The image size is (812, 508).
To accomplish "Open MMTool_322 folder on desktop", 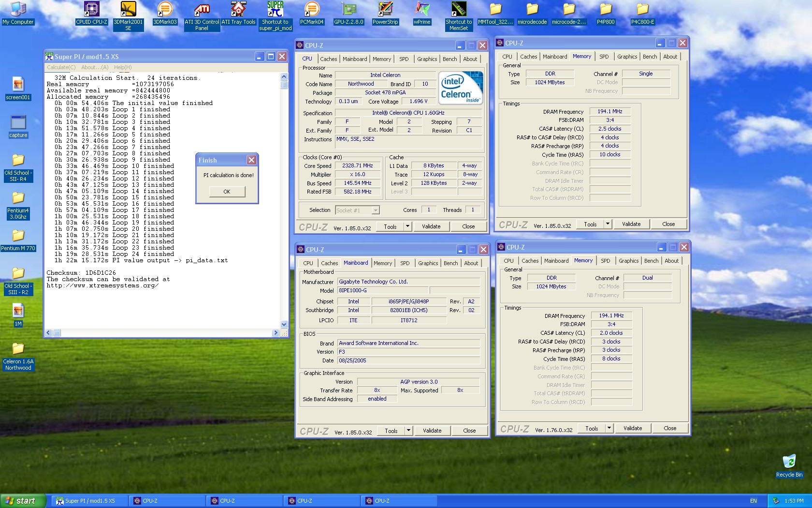I will (x=495, y=13).
